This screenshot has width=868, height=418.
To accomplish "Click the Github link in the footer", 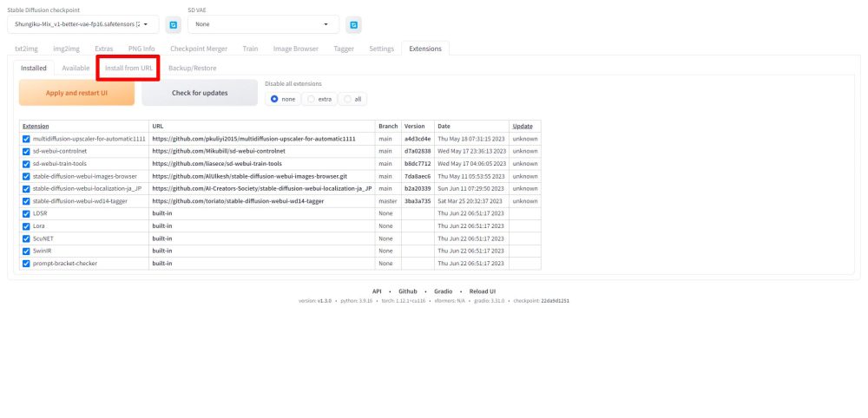I will point(408,291).
